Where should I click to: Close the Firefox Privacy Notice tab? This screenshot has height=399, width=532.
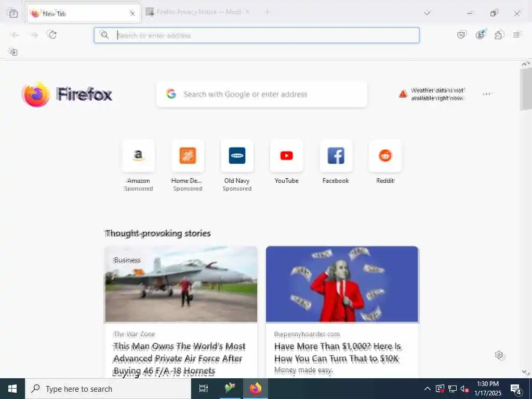tap(247, 12)
